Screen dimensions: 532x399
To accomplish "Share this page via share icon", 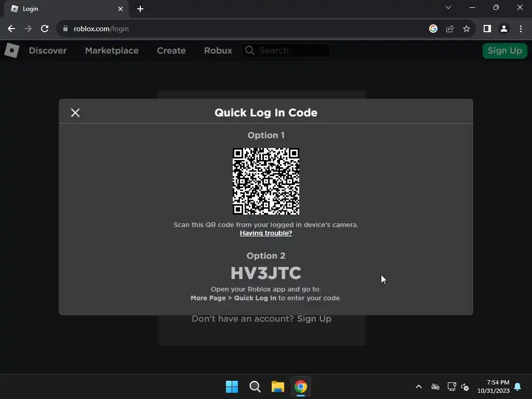I will (450, 29).
